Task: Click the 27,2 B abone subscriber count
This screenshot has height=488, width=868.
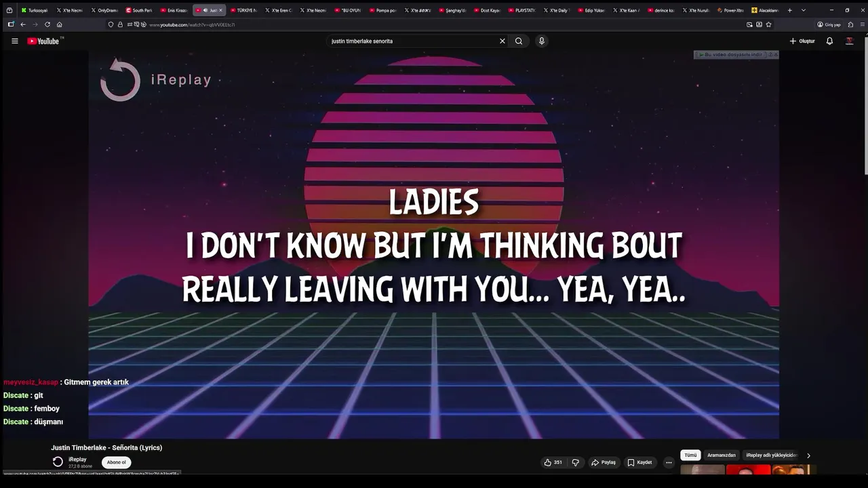Action: coord(80,466)
